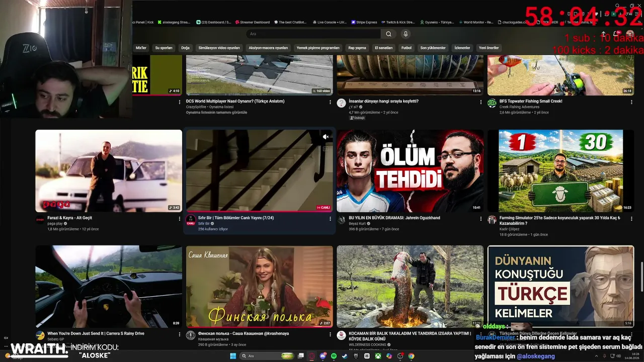Open Task View from the taskbar
This screenshot has width=644, height=362.
tap(301, 356)
